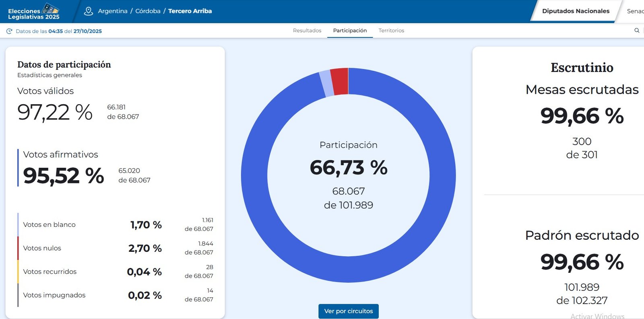Click the location pin icon
Viewport: 644px width, 319px height.
click(x=89, y=11)
